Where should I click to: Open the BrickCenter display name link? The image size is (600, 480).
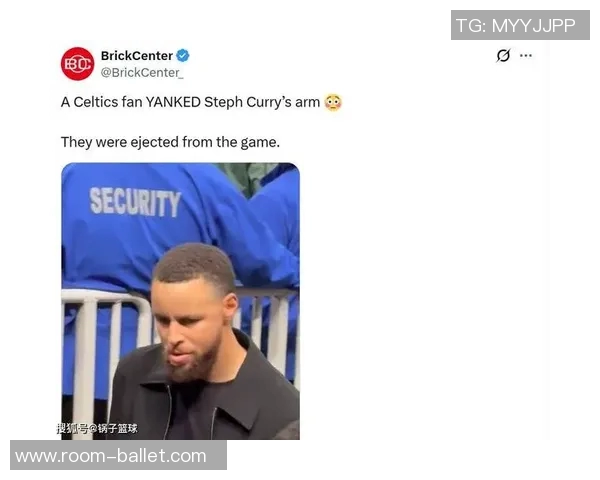pos(137,56)
